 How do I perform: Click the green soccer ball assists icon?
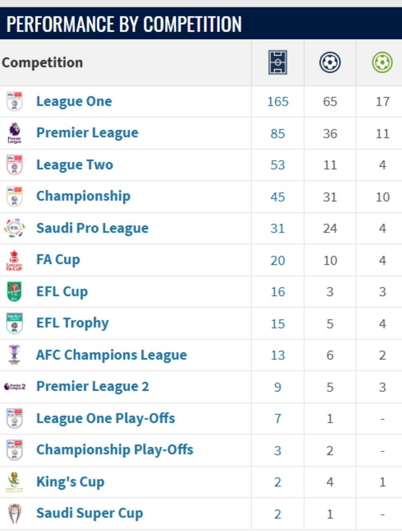click(x=382, y=63)
